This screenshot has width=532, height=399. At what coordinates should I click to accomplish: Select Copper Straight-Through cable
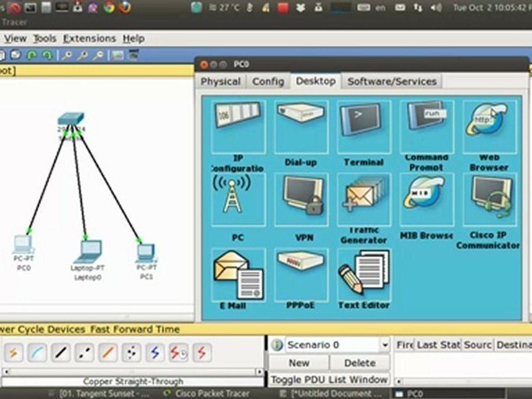coord(61,353)
